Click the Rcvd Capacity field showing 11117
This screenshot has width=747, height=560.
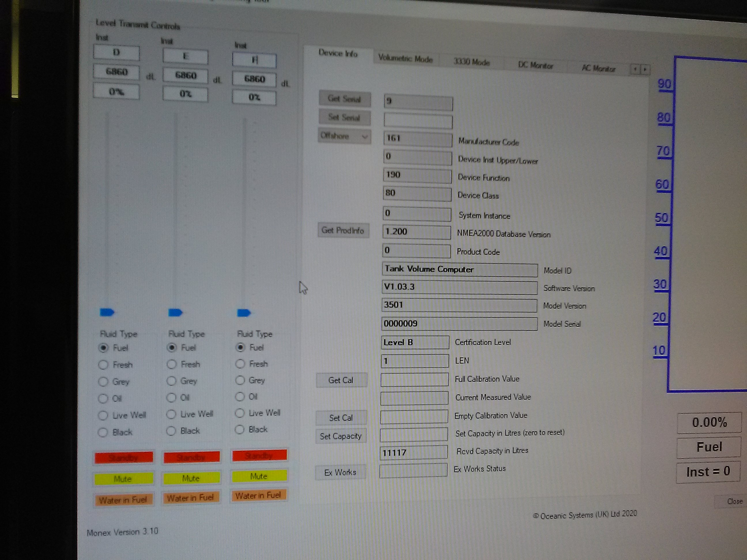point(414,452)
